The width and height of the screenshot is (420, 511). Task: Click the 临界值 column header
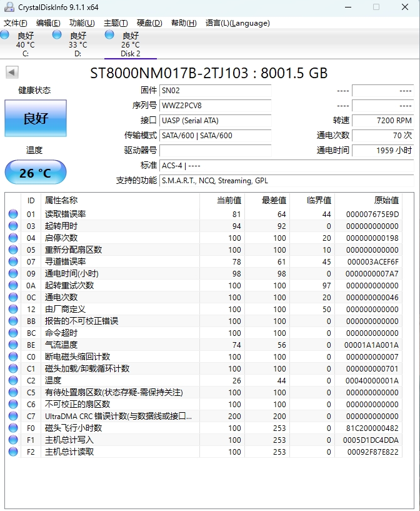point(312,200)
